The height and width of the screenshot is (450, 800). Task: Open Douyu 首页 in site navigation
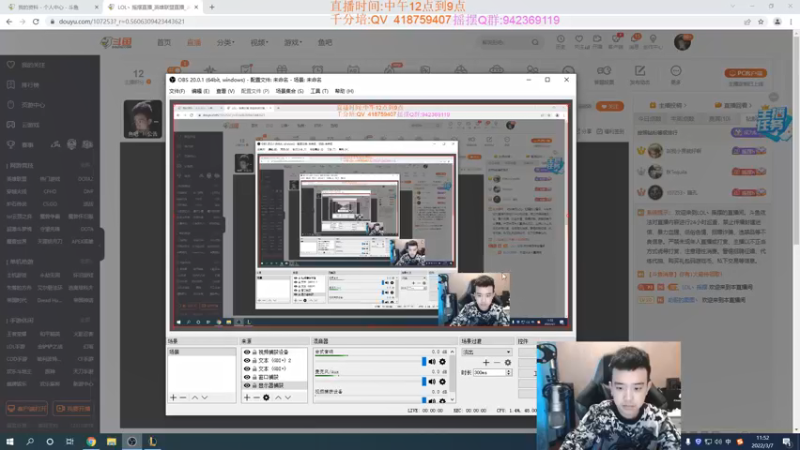(164, 43)
